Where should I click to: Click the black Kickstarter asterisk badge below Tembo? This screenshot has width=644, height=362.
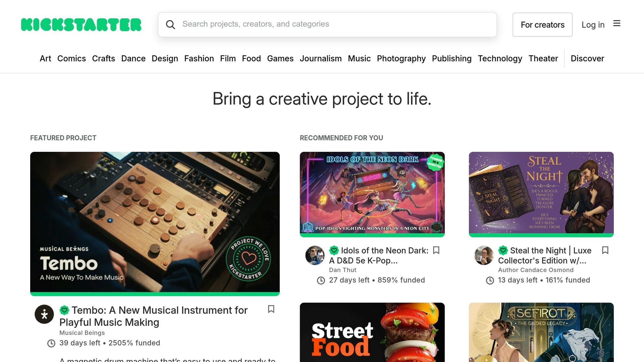[x=44, y=314]
